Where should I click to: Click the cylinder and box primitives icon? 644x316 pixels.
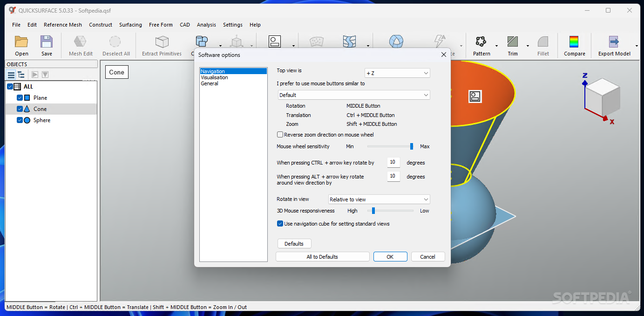(x=202, y=41)
